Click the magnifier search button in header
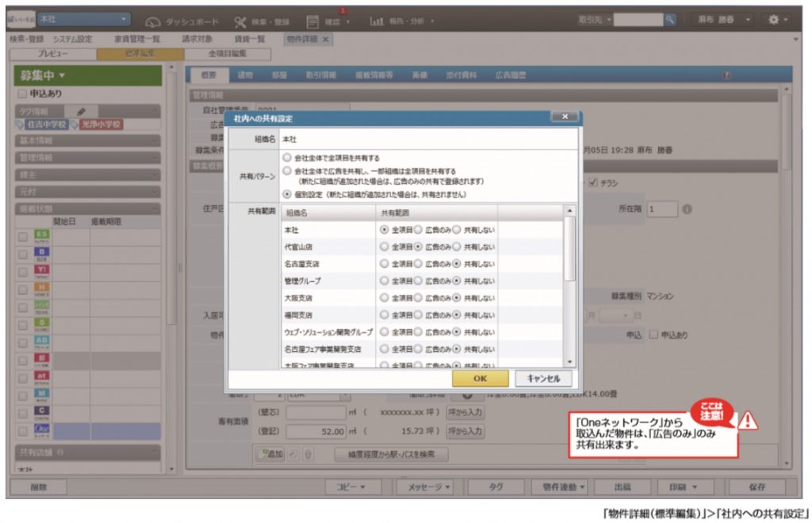Image resolution: width=812 pixels, height=523 pixels. tap(670, 20)
